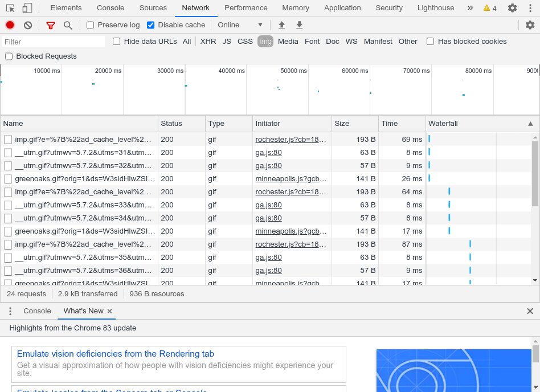
Task: Click the What's New video thumbnail
Action: (453, 371)
